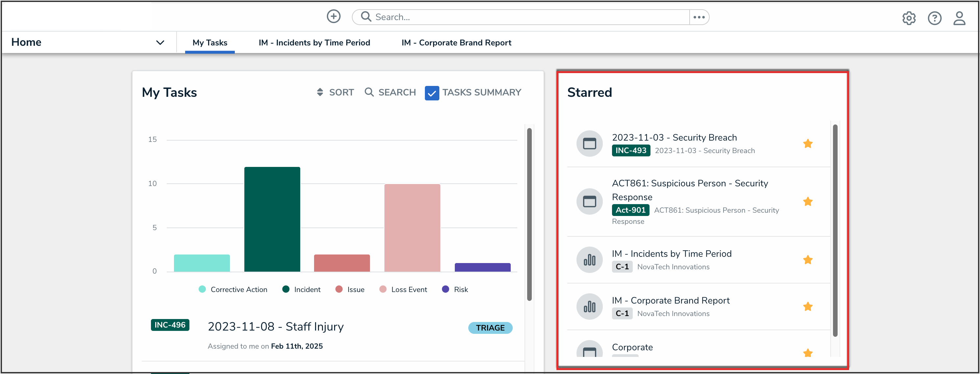Image resolution: width=980 pixels, height=374 pixels.
Task: Open the help question mark icon
Action: [x=934, y=18]
